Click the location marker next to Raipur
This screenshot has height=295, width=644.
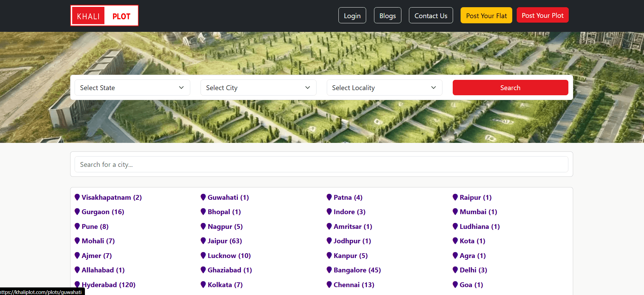pos(455,197)
